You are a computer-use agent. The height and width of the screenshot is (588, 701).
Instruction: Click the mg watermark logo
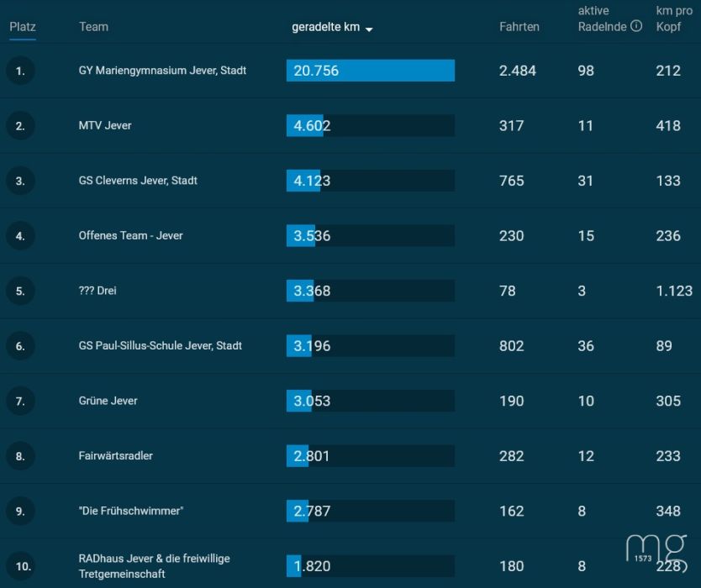point(656,549)
